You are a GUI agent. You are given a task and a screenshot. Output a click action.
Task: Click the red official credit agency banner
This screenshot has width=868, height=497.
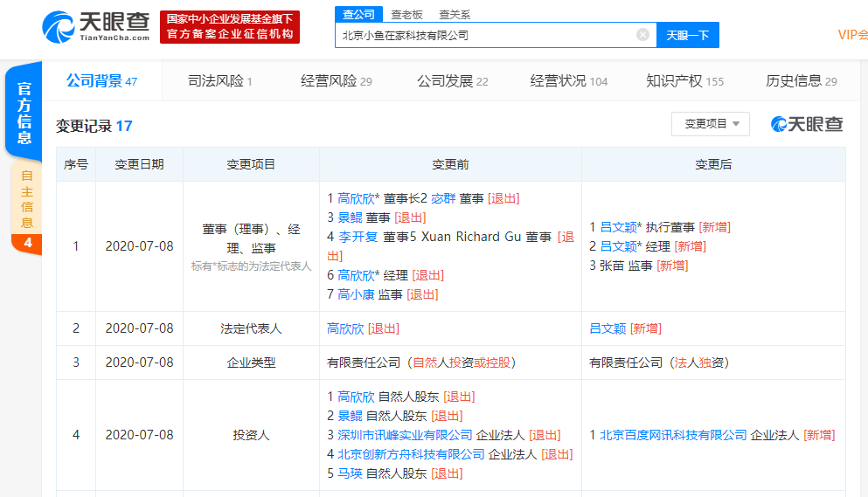click(x=230, y=26)
